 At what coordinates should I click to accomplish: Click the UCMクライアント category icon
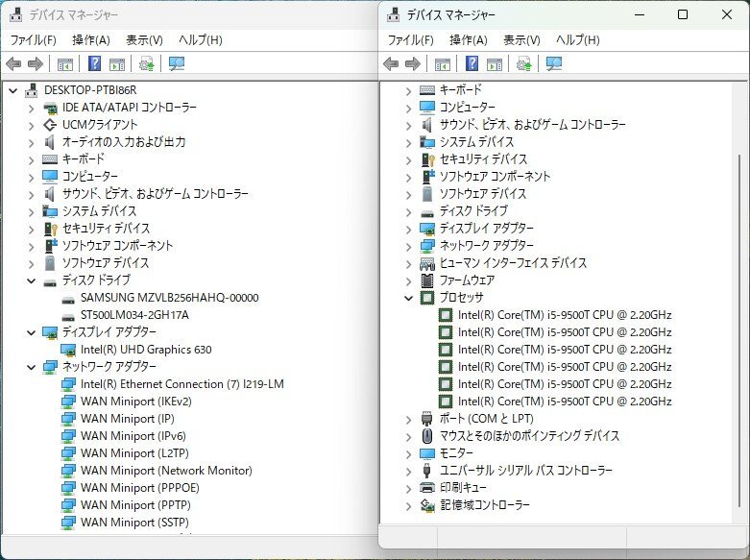click(x=50, y=125)
